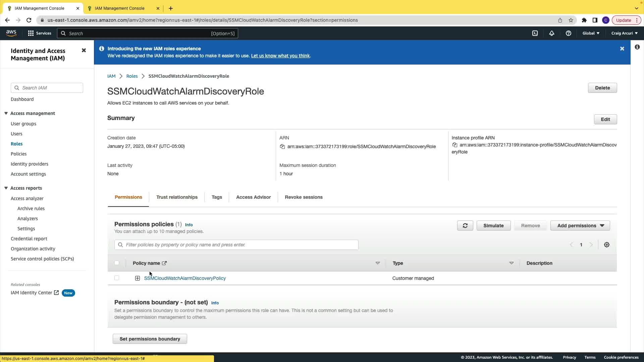This screenshot has height=362, width=644.
Task: Open the AWS support help icon
Action: click(x=568, y=33)
